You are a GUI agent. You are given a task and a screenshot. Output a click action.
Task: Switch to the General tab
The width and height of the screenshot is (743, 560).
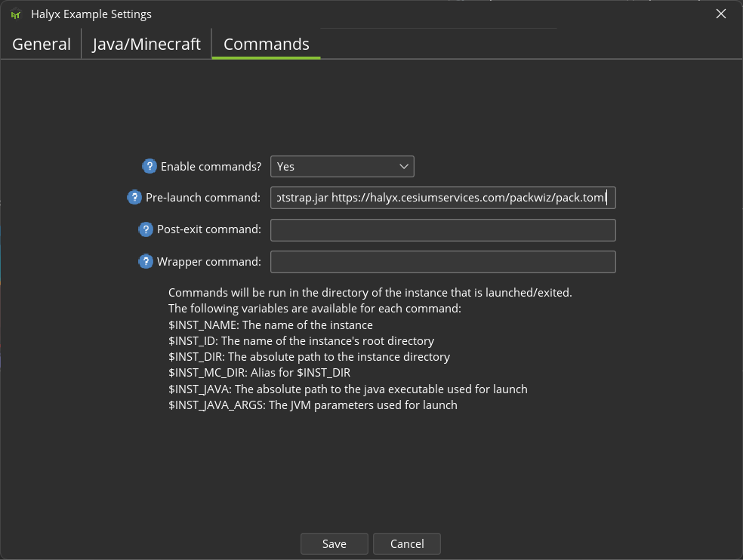pyautogui.click(x=42, y=44)
